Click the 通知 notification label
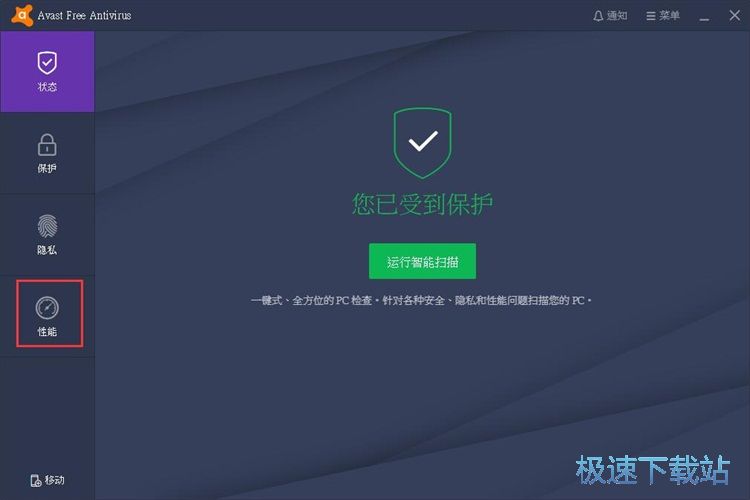This screenshot has width=750, height=500. click(617, 16)
